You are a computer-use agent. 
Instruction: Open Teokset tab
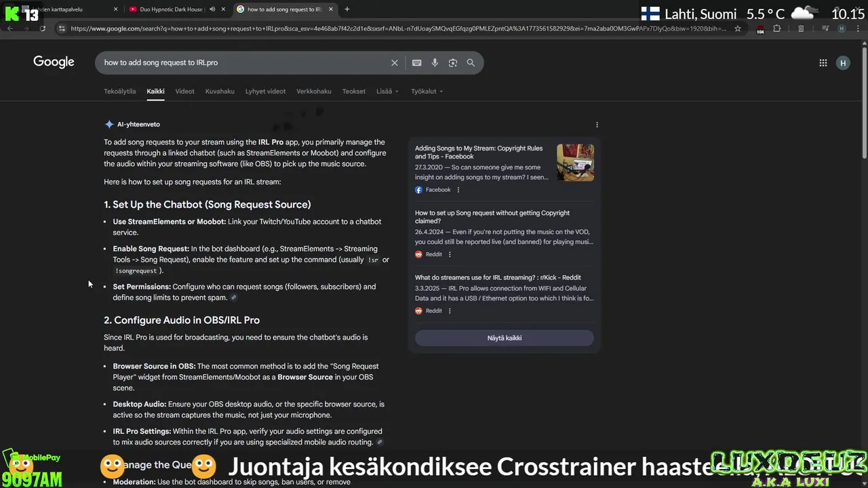click(353, 91)
